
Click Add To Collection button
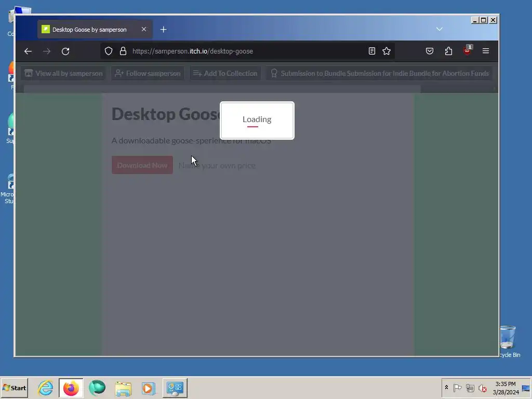(225, 73)
